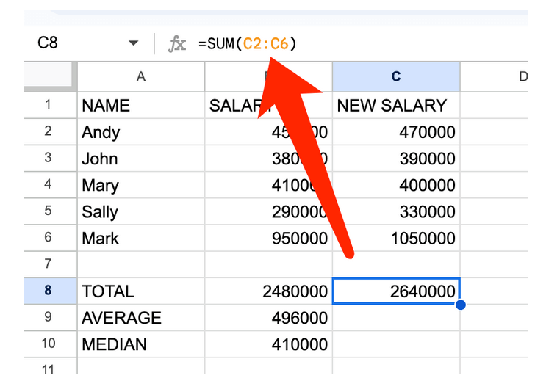Select column A header
The image size is (535, 392).
coord(140,76)
